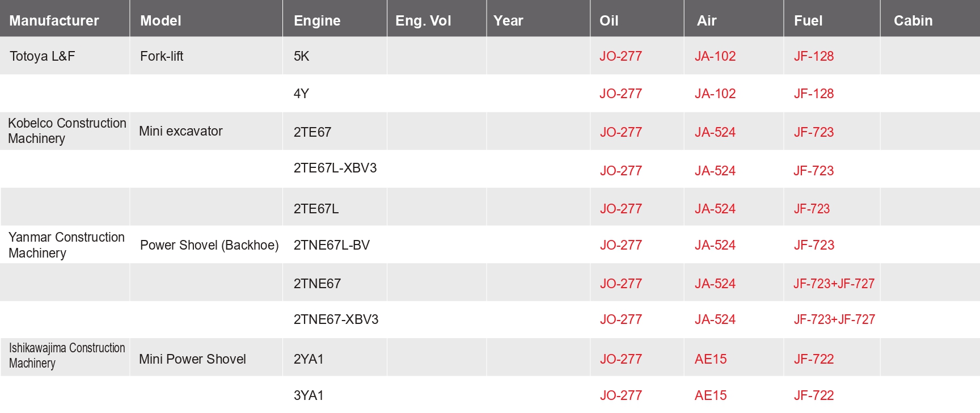Open JA-524 air link for 2TE67 engine

tap(715, 132)
